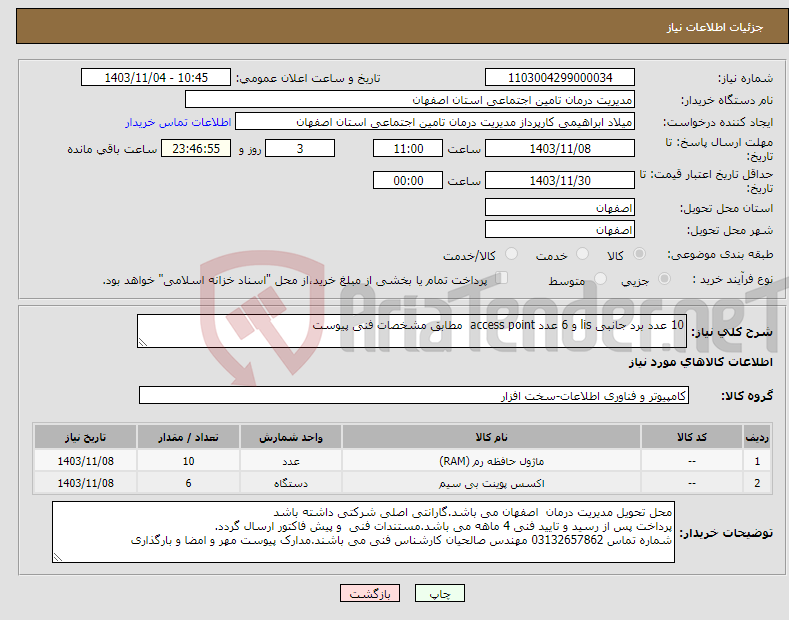Toggle the اسناد خزانه اسلامی payment checkbox
789x620 pixels.
[502, 278]
